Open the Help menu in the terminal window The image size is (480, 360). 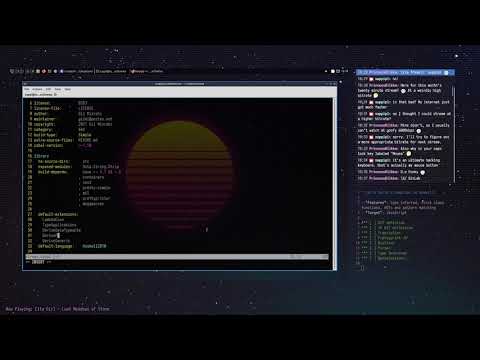click(68, 89)
